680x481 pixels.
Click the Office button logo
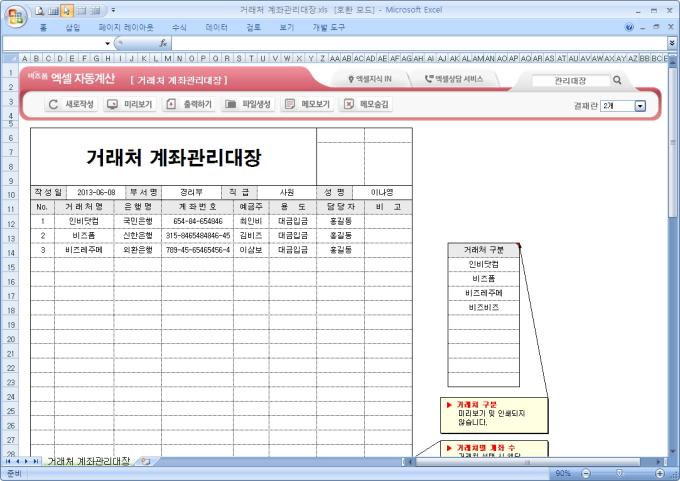(x=16, y=17)
